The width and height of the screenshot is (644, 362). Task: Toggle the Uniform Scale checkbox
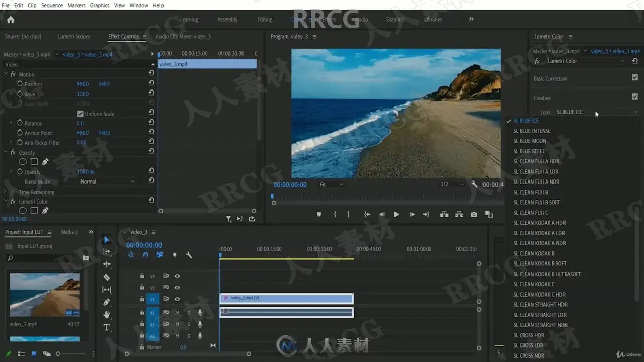pyautogui.click(x=80, y=114)
